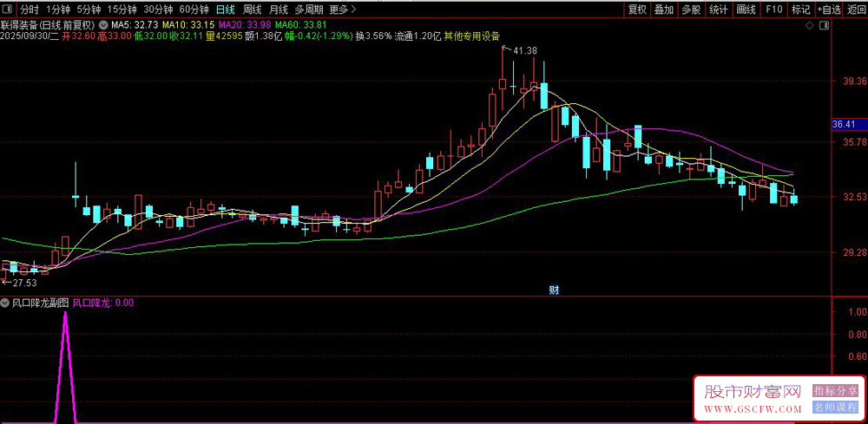
Task: Expand the 更多 periods menu
Action: (x=343, y=10)
